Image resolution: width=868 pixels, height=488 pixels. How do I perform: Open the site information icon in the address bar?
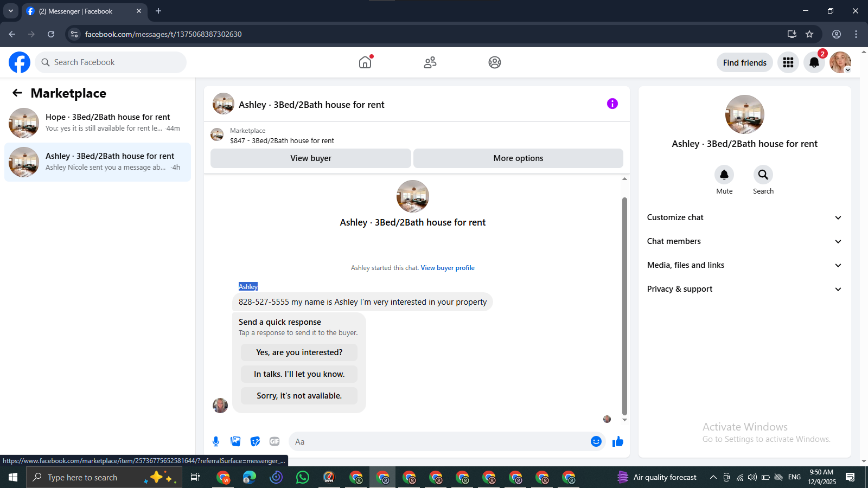point(74,34)
